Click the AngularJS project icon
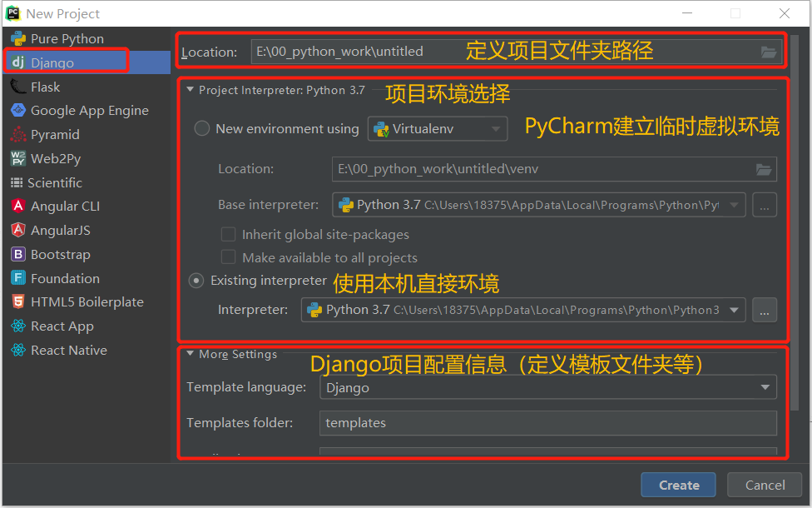This screenshot has height=508, width=812. pos(18,230)
